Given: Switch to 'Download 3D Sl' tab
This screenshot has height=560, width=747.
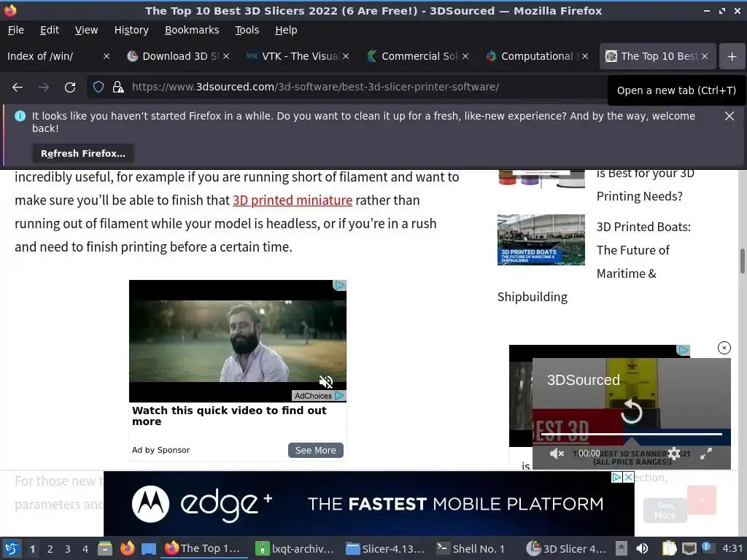Looking at the screenshot, I should click(174, 56).
